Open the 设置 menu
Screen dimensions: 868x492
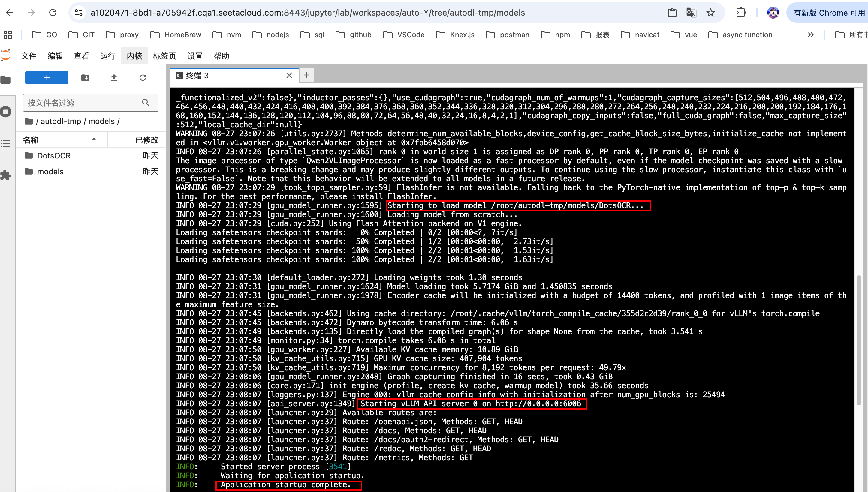coord(195,56)
